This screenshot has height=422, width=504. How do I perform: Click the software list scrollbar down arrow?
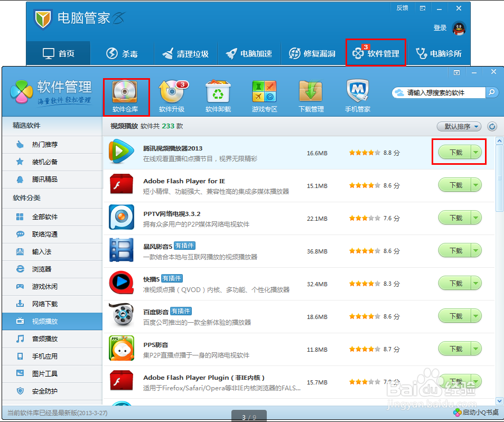[499, 401]
